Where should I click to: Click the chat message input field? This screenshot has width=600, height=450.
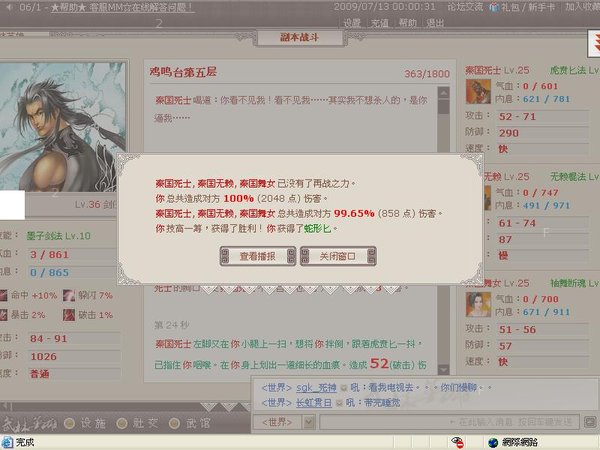point(449,422)
